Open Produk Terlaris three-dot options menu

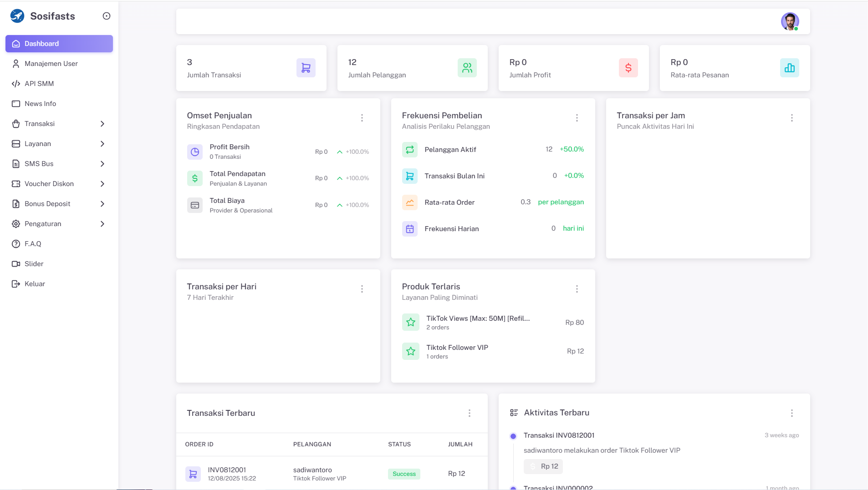click(577, 289)
